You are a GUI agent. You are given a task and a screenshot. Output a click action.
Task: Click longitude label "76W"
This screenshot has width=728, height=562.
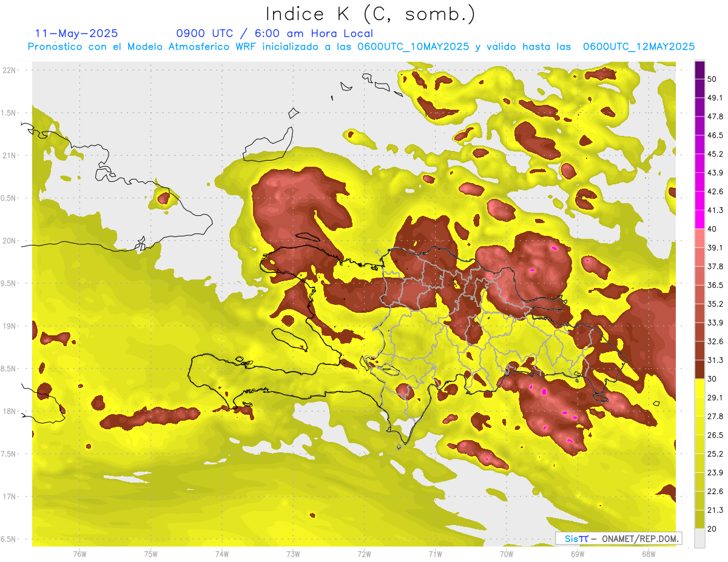pos(79,554)
